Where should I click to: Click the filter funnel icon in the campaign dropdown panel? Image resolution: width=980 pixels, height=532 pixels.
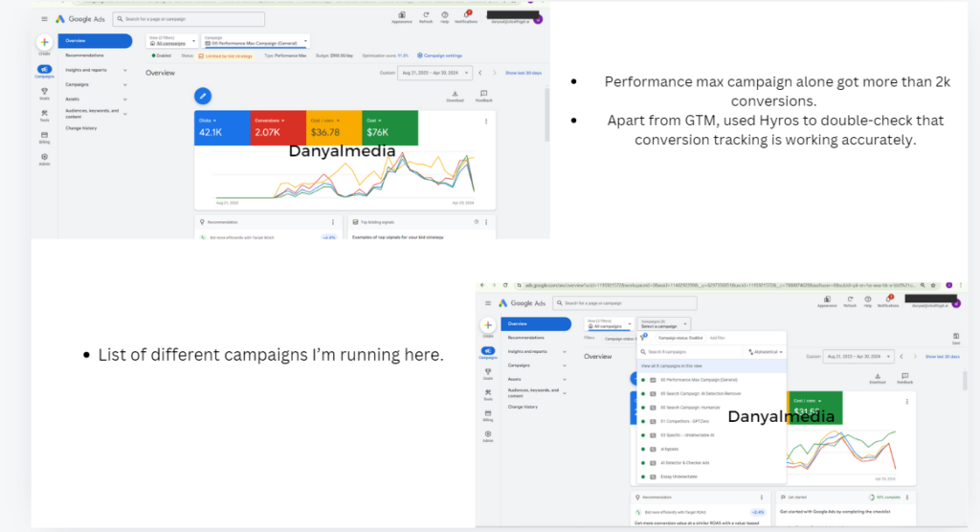(x=643, y=338)
